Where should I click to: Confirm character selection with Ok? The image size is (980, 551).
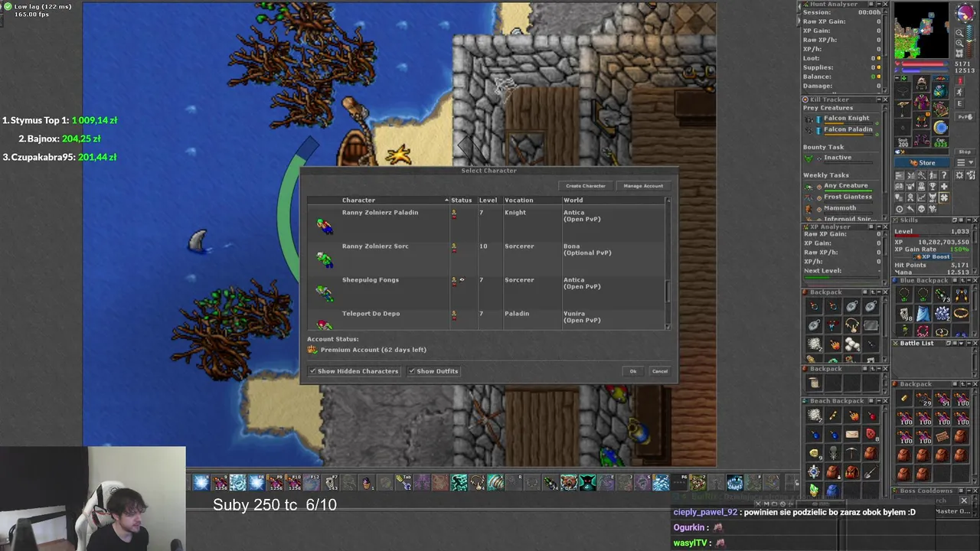point(633,371)
